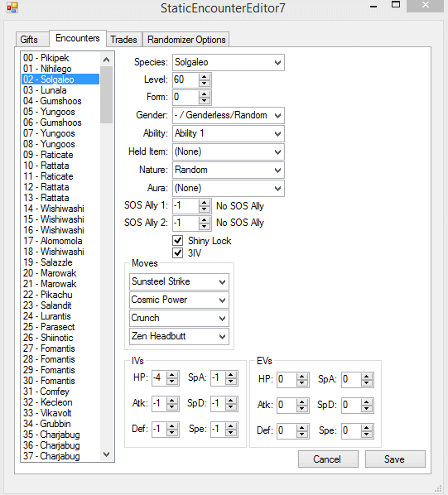Click the SOS Ally 1 input field
This screenshot has height=495, width=448.
tap(186, 206)
